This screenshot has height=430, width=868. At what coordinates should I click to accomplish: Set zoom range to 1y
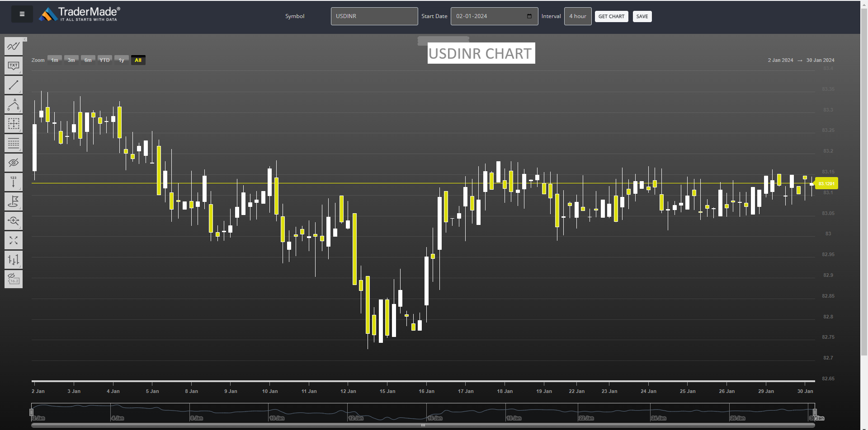coord(122,60)
